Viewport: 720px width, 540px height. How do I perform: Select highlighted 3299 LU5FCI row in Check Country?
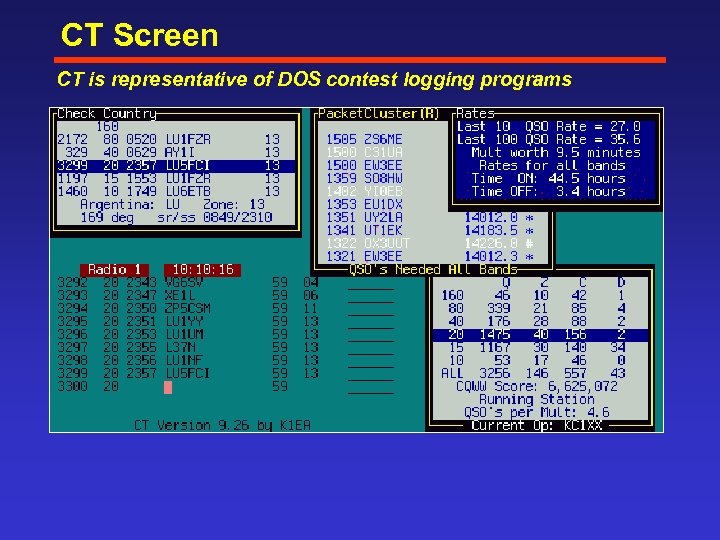click(176, 165)
